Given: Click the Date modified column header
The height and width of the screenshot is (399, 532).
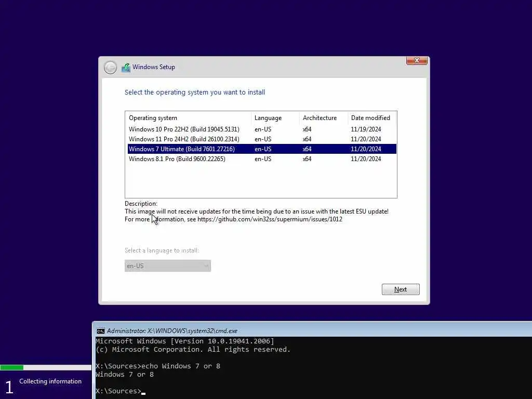Looking at the screenshot, I should click(x=372, y=118).
